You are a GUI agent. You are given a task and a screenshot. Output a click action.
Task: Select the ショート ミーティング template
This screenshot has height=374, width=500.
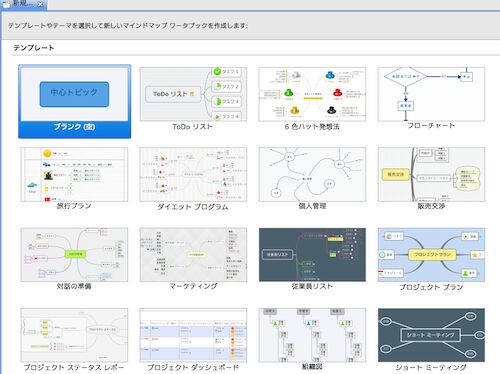point(431,335)
